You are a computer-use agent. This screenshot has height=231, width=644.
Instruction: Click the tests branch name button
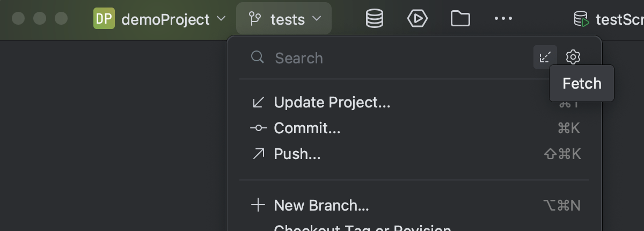click(x=288, y=20)
